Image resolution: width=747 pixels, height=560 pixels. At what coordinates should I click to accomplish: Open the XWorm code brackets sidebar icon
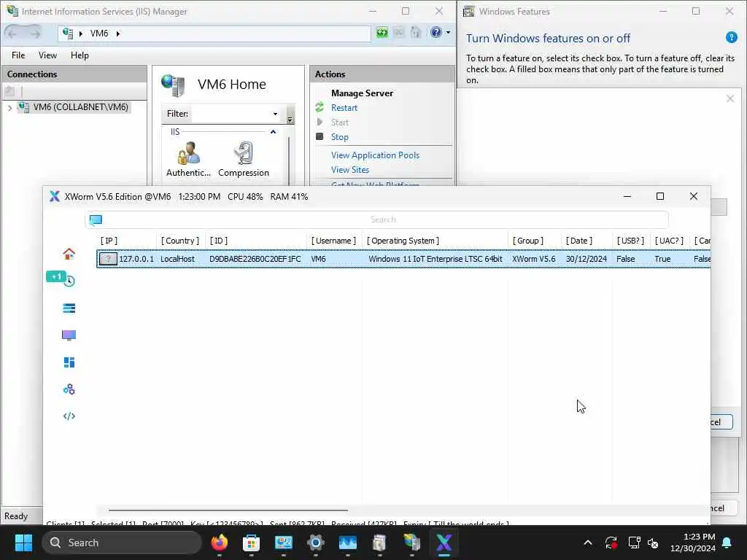69,416
